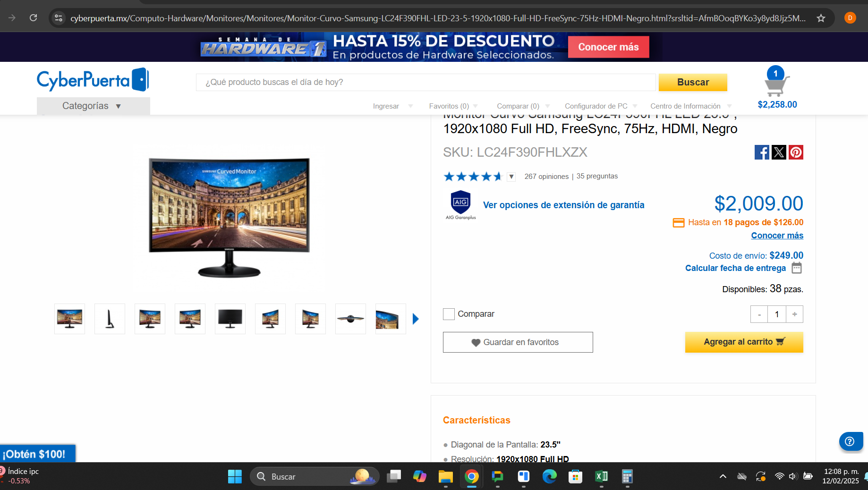
Task: Click the product search field
Action: pos(426,82)
